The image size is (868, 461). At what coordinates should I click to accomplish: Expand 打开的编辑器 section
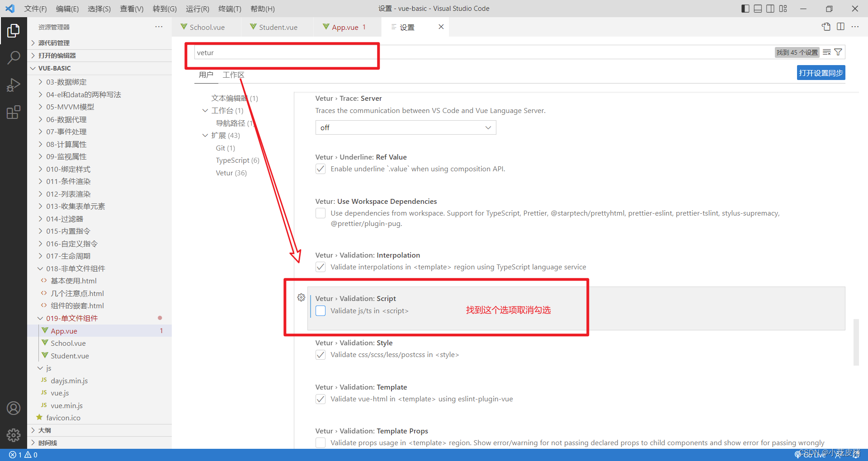99,56
